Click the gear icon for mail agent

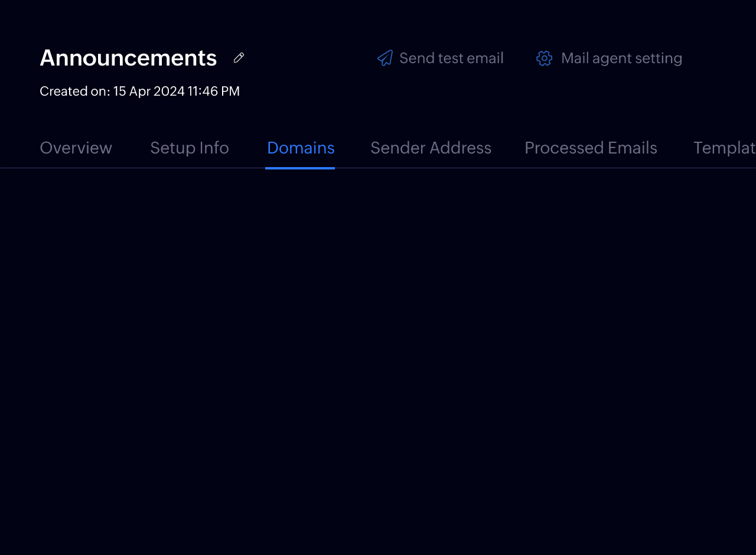click(x=544, y=58)
